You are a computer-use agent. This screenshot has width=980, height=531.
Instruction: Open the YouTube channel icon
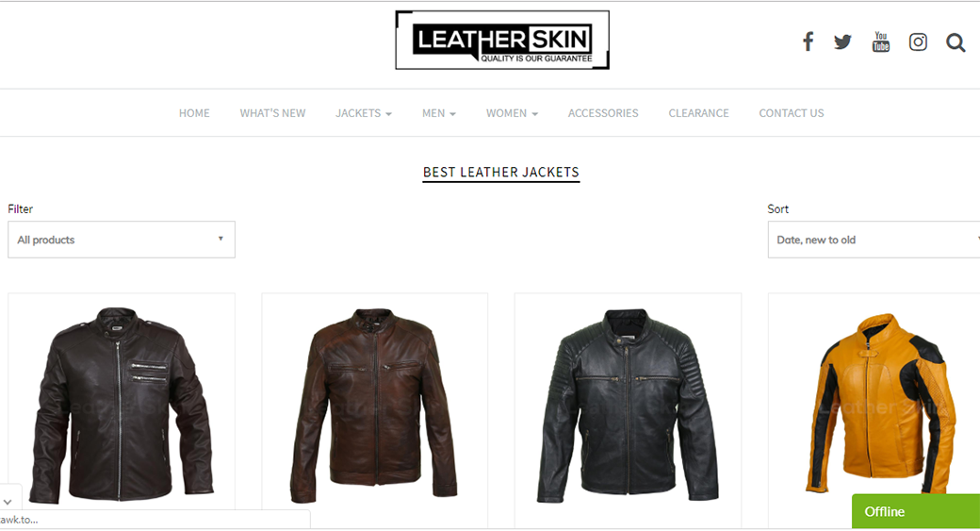[x=881, y=41]
